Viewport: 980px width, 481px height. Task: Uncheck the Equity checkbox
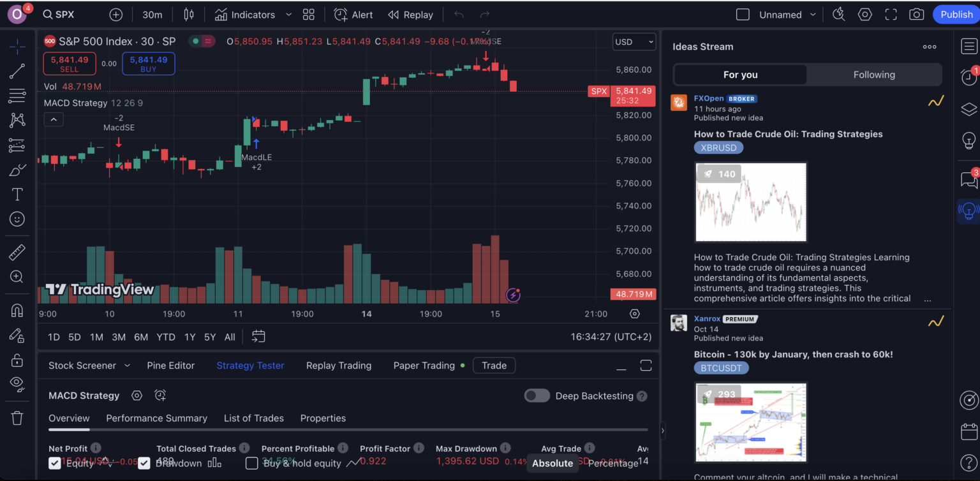(x=55, y=463)
